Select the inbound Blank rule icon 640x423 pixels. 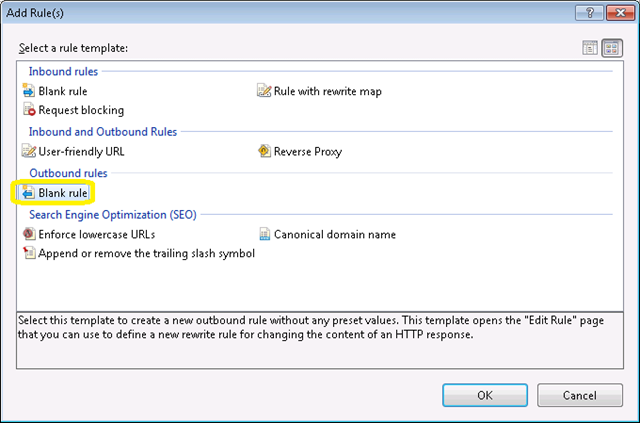coord(29,91)
